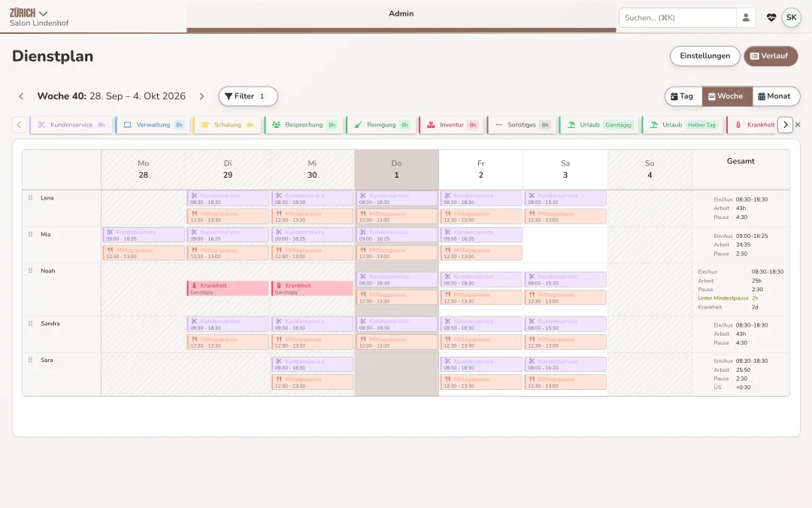This screenshot has width=812, height=508.
Task: Open the Filter options
Action: pos(248,96)
